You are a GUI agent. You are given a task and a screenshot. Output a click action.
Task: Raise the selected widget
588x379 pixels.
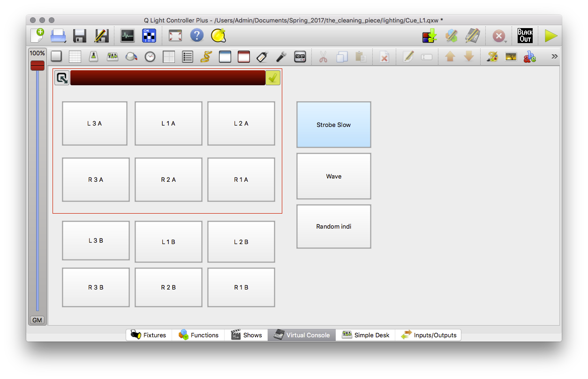(450, 57)
